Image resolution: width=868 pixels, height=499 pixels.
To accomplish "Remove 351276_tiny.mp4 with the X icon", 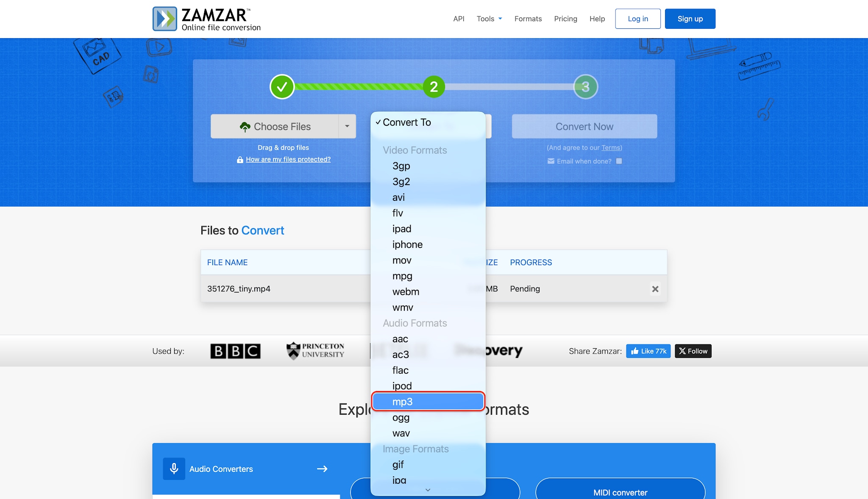I will tap(655, 289).
